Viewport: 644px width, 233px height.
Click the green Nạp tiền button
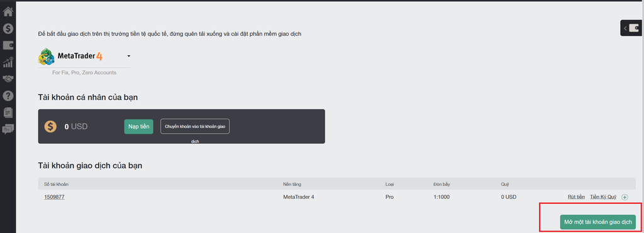pyautogui.click(x=139, y=126)
